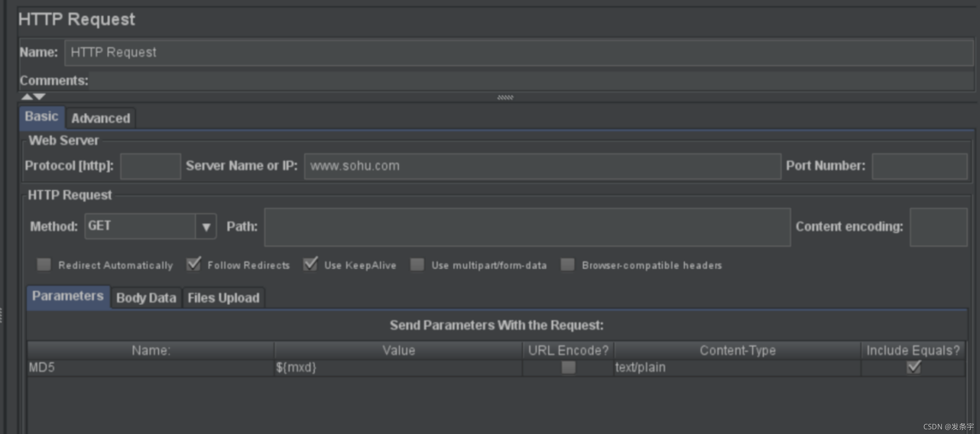
Task: Click the Server Name or IP field
Action: point(542,166)
